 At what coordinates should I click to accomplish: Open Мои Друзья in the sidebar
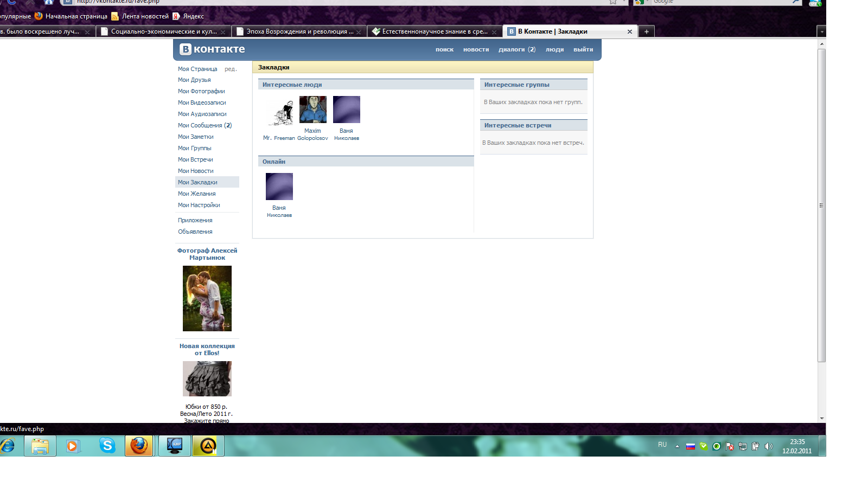point(194,80)
